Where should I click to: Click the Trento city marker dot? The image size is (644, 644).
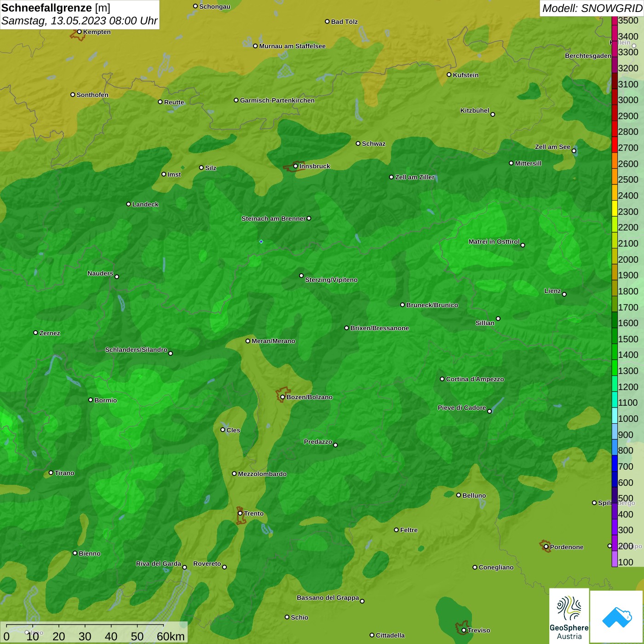click(x=240, y=513)
